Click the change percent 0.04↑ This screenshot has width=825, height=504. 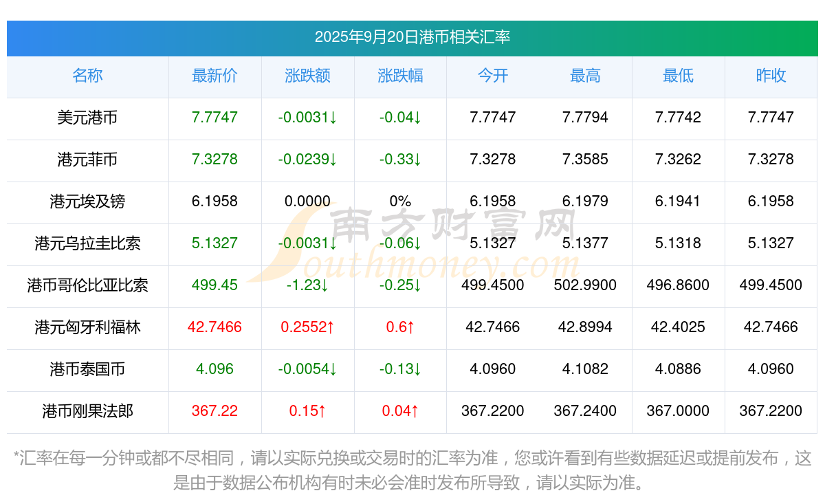point(400,411)
